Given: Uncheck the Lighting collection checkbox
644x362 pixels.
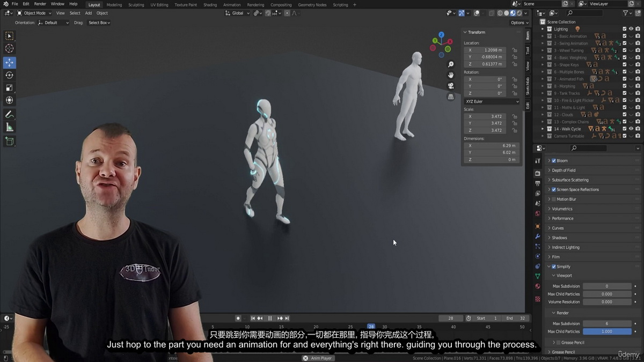Looking at the screenshot, I should (625, 29).
